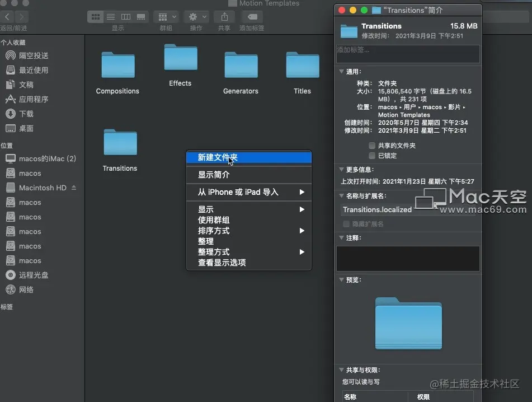Toggle the 共享的文件夹 checkbox
This screenshot has width=532, height=402.
(372, 146)
